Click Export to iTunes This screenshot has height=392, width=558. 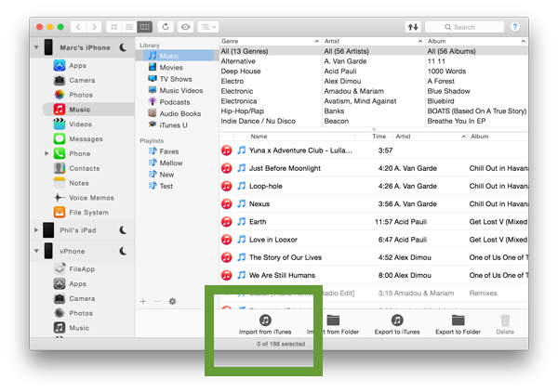397,324
